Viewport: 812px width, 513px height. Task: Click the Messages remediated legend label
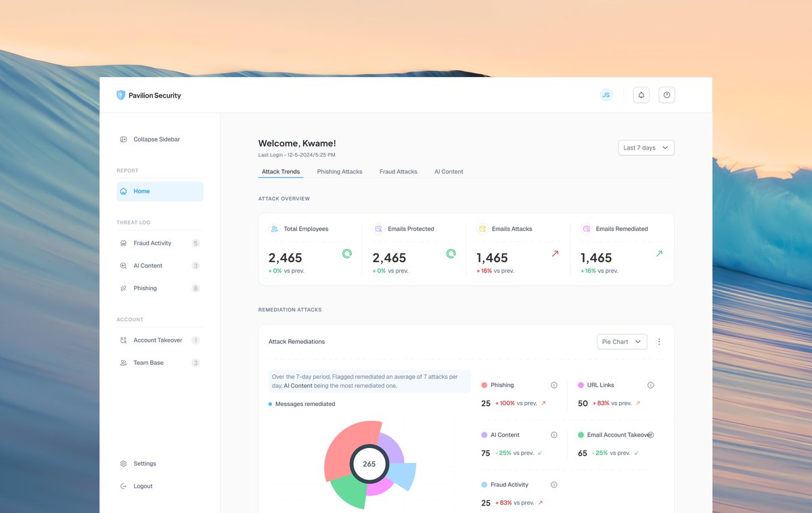point(305,404)
